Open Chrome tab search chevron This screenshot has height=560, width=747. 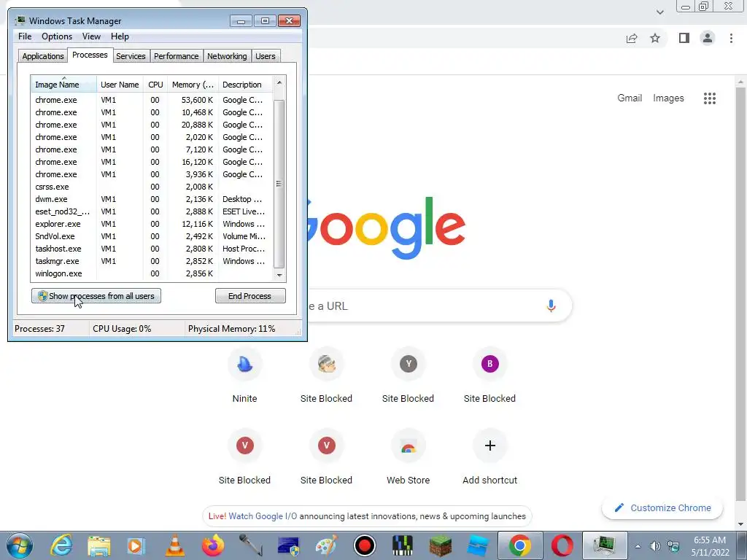[659, 12]
